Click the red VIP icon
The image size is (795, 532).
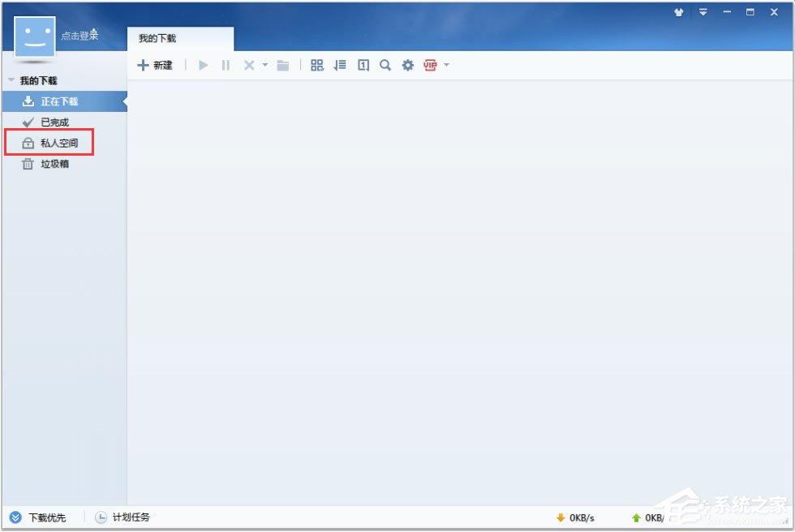pyautogui.click(x=431, y=66)
